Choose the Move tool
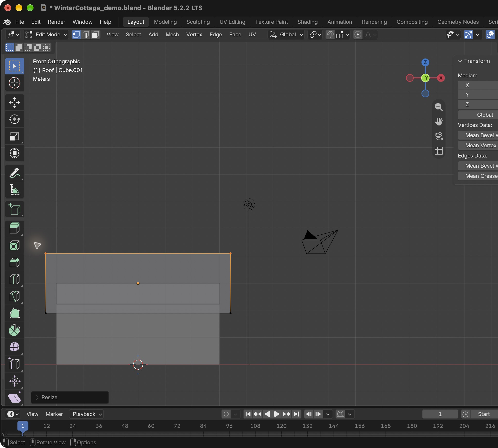 (x=15, y=102)
